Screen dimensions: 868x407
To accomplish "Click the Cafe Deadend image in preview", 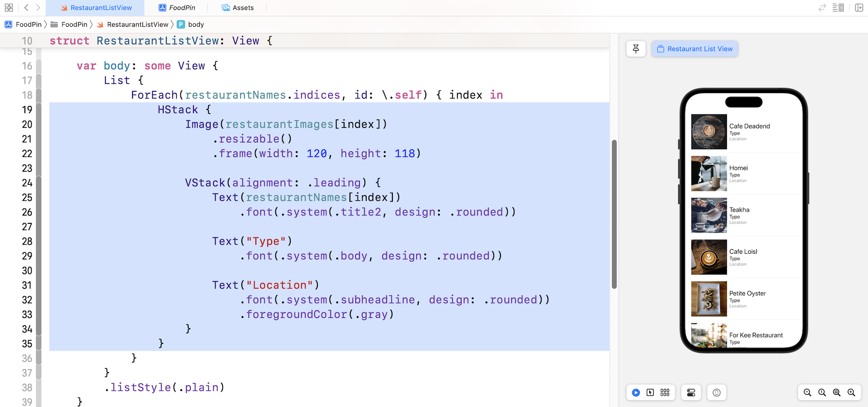I will pyautogui.click(x=708, y=132).
